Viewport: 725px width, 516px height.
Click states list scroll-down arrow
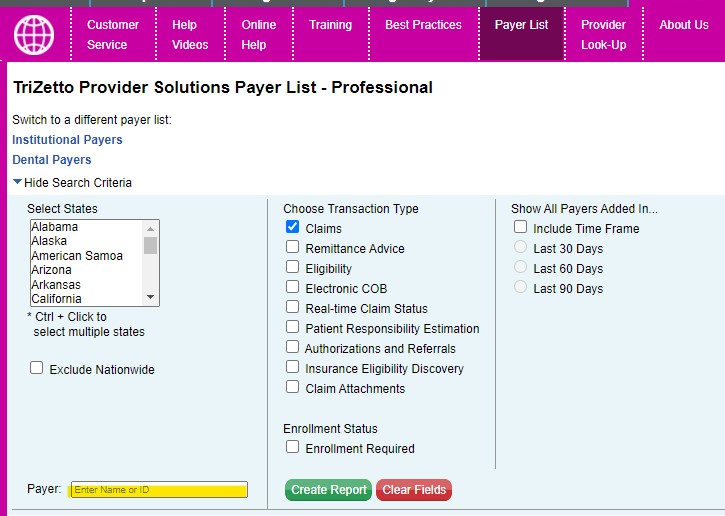(150, 297)
